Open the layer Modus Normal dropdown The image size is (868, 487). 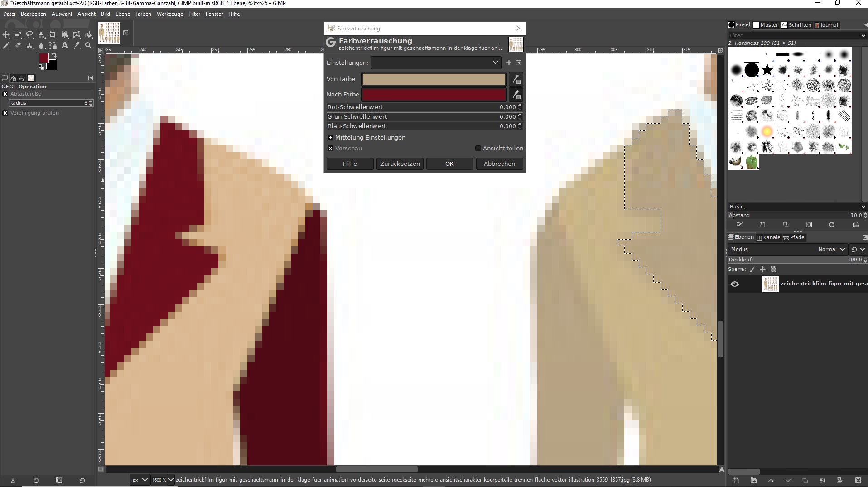point(832,249)
